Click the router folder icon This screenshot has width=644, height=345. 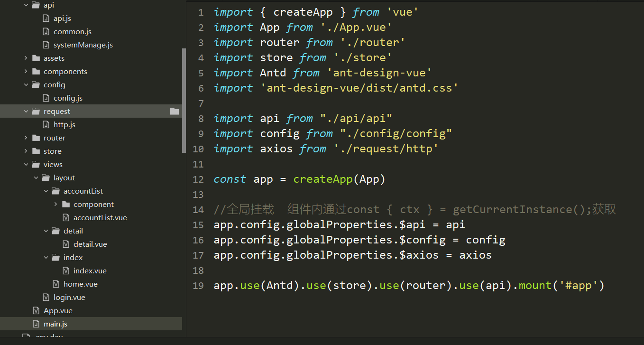click(x=36, y=138)
